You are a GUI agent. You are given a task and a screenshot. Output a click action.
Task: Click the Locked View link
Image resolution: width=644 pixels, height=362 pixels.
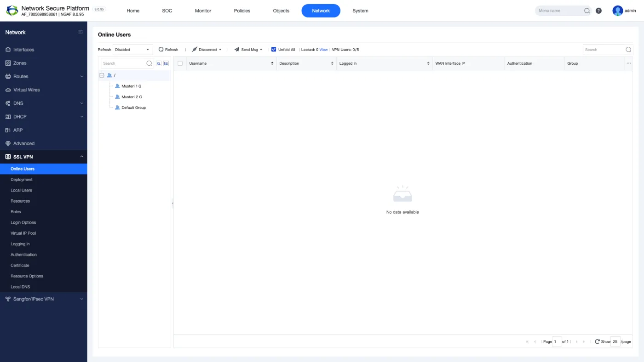(323, 50)
